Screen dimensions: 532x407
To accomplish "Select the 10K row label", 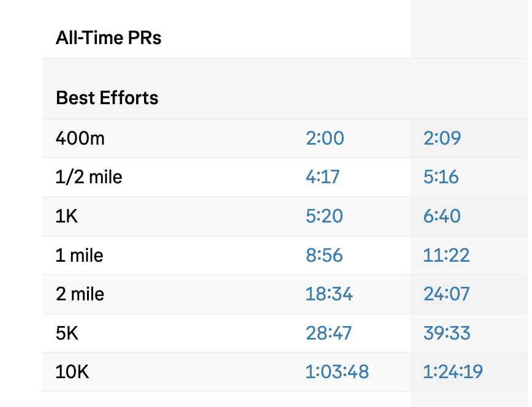I will click(x=72, y=372).
